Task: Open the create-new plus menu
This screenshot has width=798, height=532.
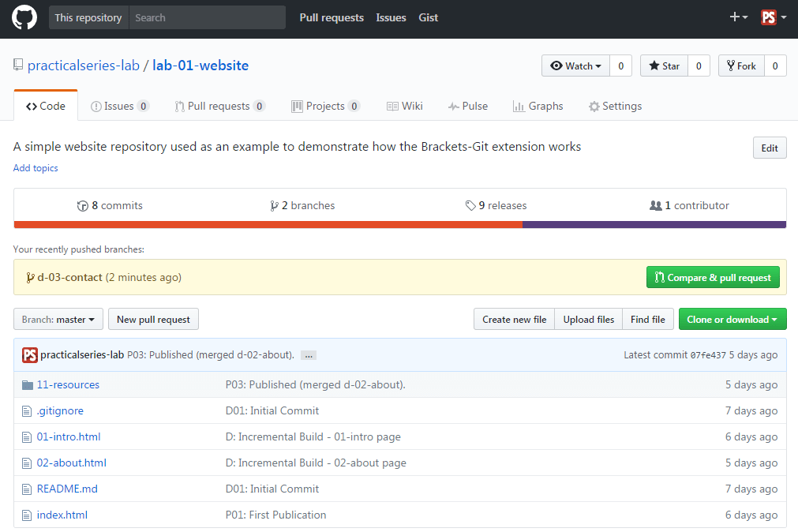Action: [739, 17]
